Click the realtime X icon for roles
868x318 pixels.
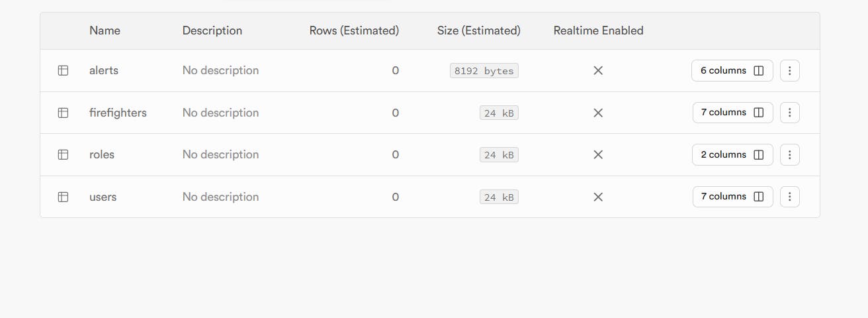pos(598,154)
